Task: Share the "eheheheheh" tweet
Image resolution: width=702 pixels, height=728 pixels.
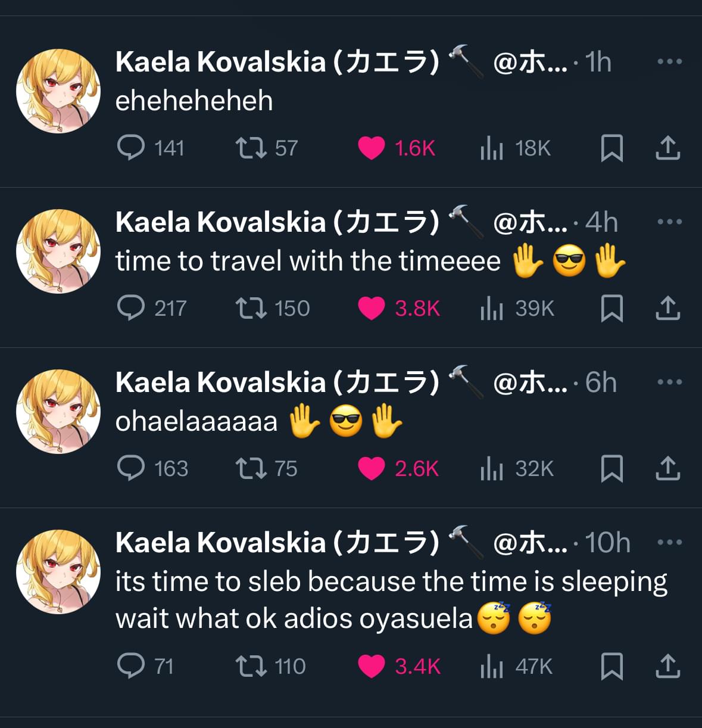Action: pyautogui.click(x=667, y=148)
